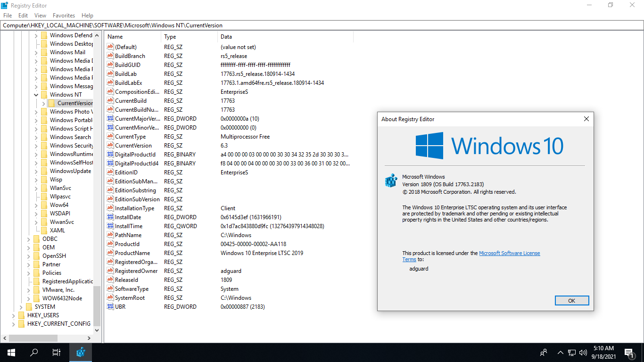
Task: Click the InstallDate DWORD value icon
Action: click(110, 217)
